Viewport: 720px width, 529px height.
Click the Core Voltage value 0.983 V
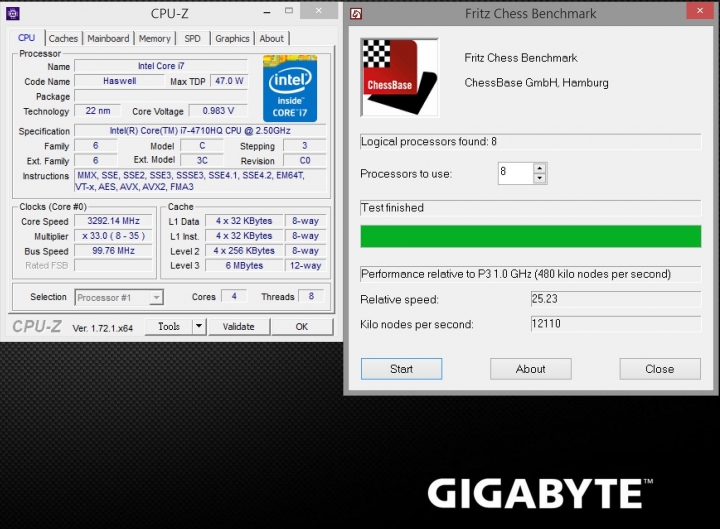pos(219,111)
